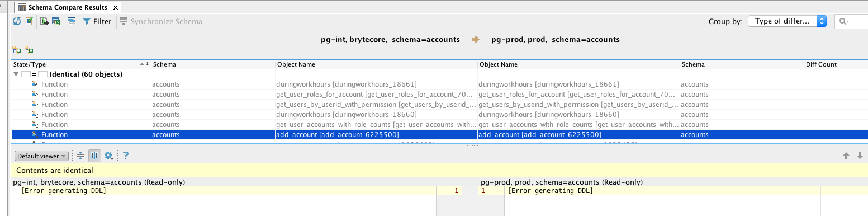
Task: Select Function row for get_user_roles_for_account
Action: pos(439,95)
